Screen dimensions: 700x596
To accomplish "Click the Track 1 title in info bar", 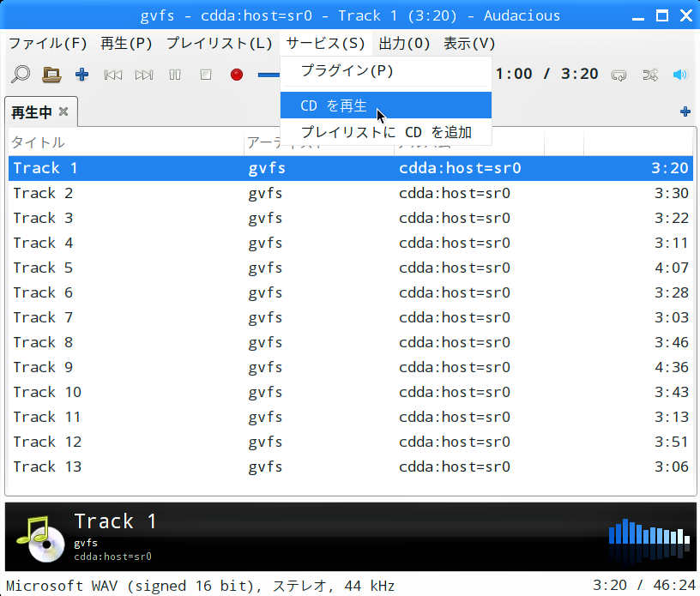I will [115, 521].
